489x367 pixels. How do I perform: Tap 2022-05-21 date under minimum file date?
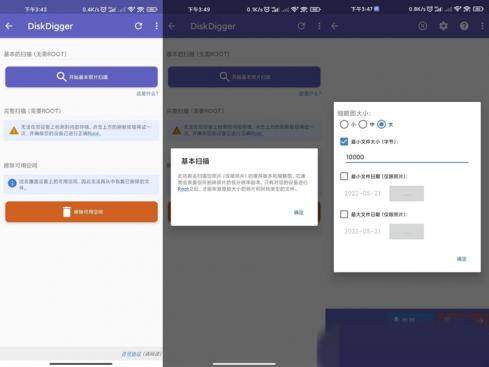point(362,193)
